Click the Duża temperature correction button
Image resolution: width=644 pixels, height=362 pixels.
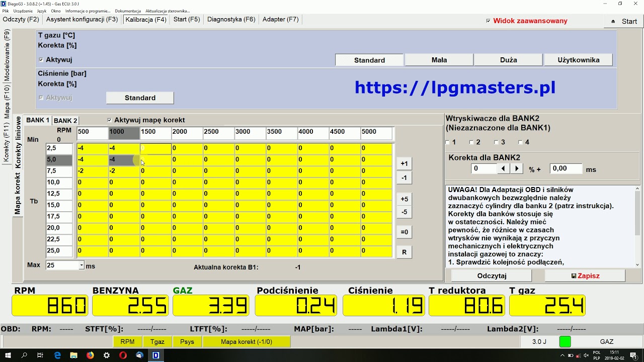(x=509, y=60)
